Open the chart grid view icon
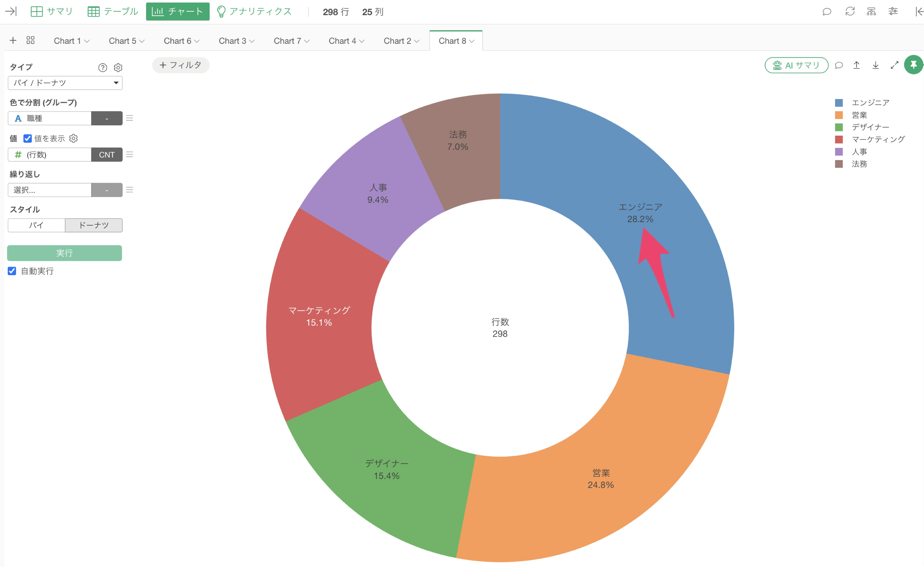This screenshot has height=567, width=924. point(30,40)
